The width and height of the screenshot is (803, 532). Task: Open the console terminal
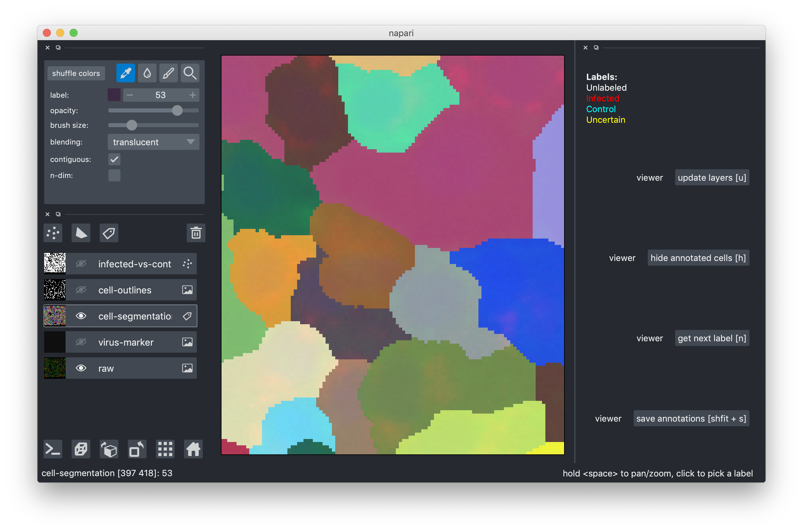(x=53, y=449)
